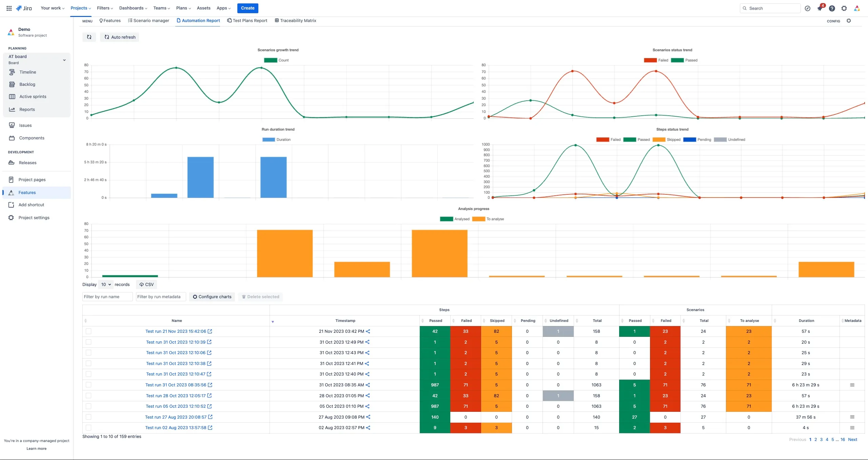The width and height of the screenshot is (868, 460).
Task: Open the Display records count dropdown
Action: 106,285
